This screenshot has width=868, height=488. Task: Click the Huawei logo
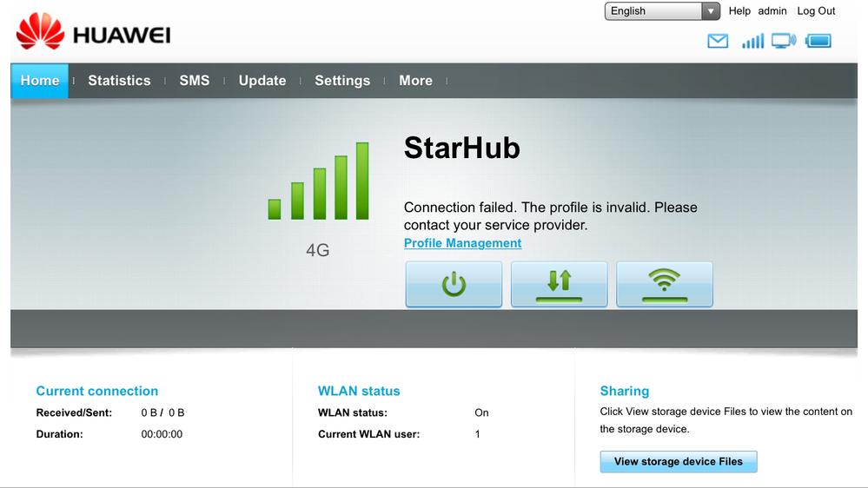click(93, 33)
